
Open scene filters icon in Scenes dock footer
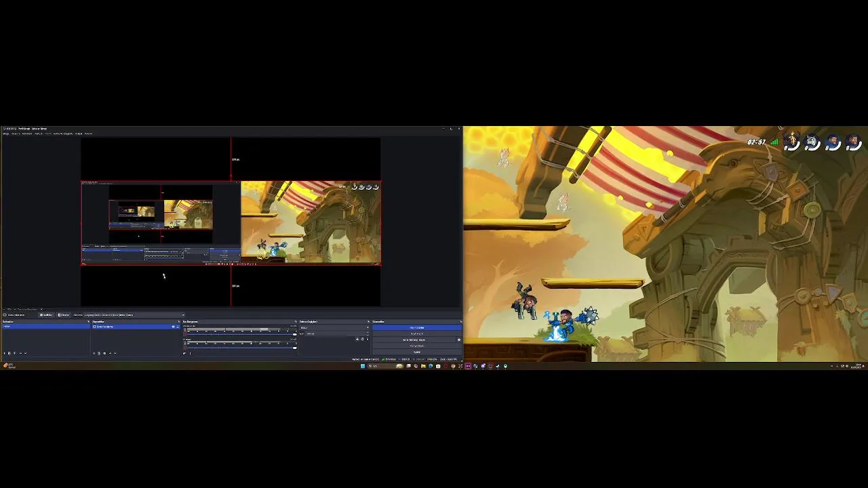tap(15, 353)
